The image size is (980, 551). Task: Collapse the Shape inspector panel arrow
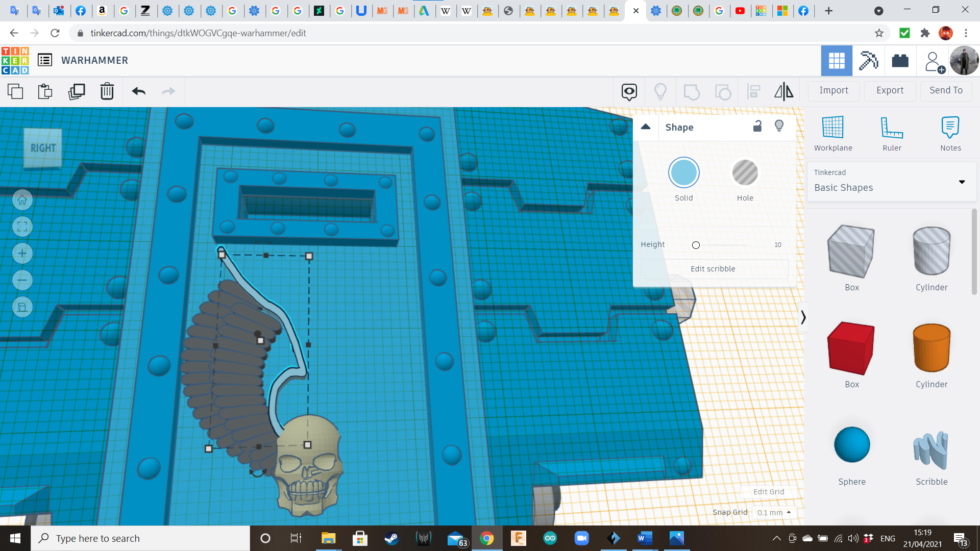646,127
